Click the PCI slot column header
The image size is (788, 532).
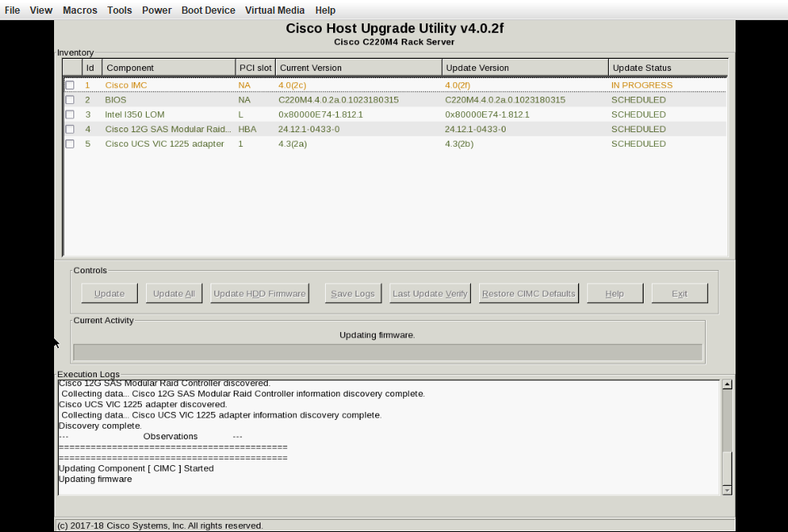(256, 68)
